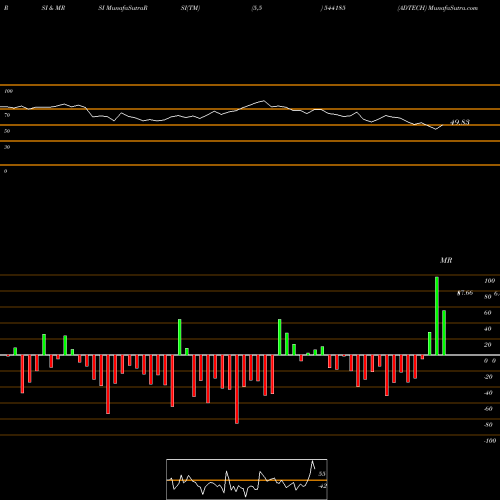Click the 30 label on the RSI axis
The height and width of the screenshot is (500, 500).
7,147
